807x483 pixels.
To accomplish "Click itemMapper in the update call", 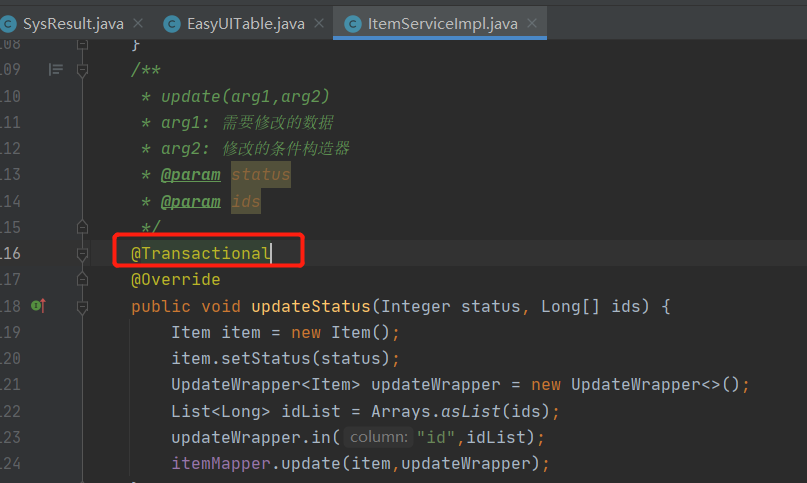I will pyautogui.click(x=221, y=463).
